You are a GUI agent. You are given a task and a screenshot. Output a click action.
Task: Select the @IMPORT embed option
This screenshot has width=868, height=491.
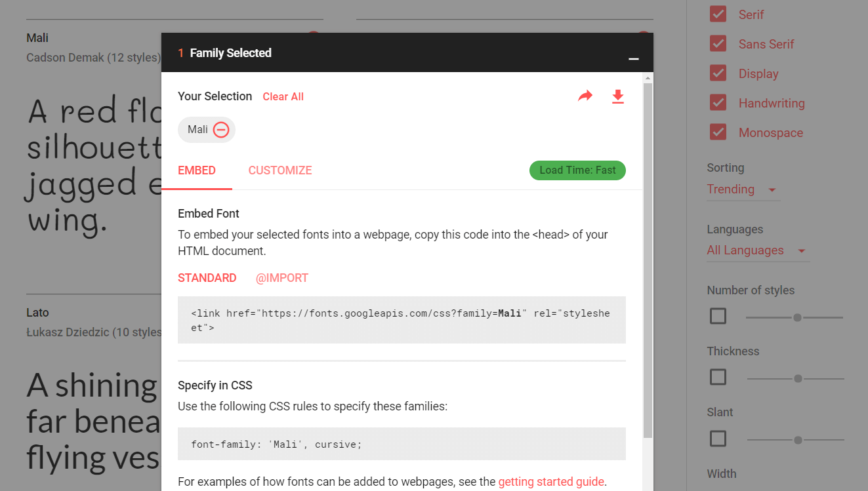click(x=282, y=278)
